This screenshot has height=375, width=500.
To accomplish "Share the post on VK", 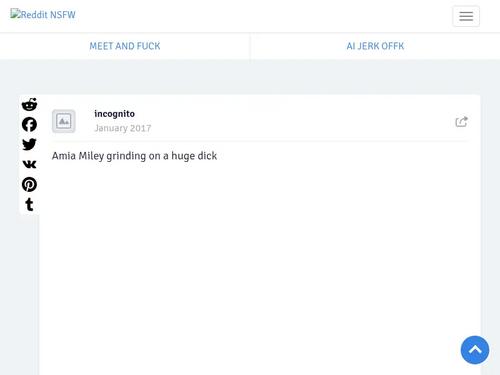I will point(29,164).
